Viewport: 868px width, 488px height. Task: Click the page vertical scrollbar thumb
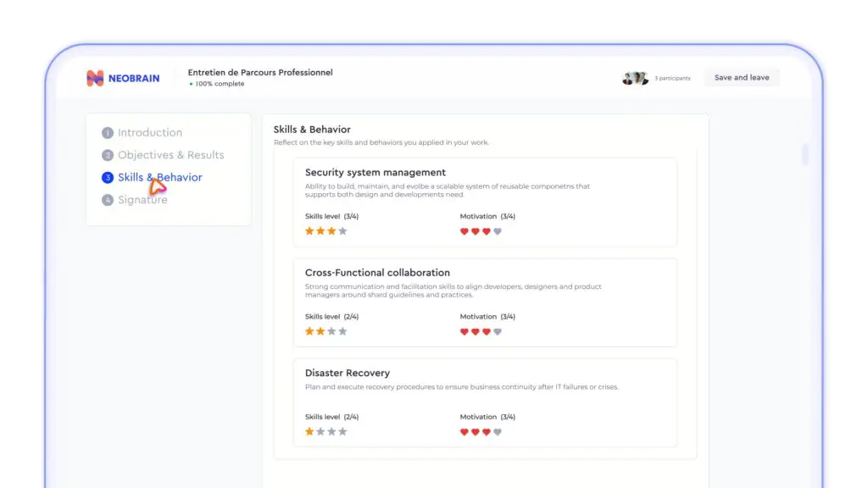tap(805, 155)
